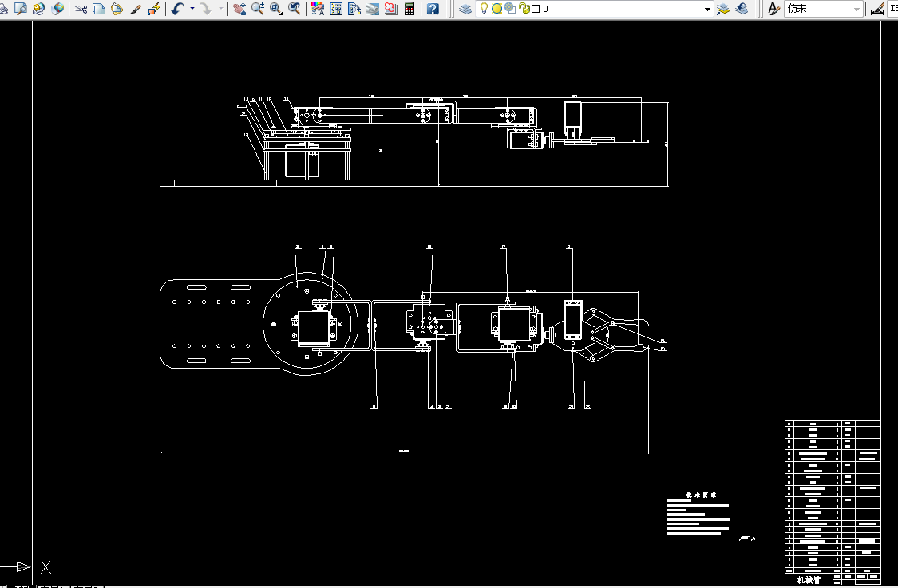This screenshot has height=588, width=898.
Task: Make object's layer current
Action: point(722,9)
